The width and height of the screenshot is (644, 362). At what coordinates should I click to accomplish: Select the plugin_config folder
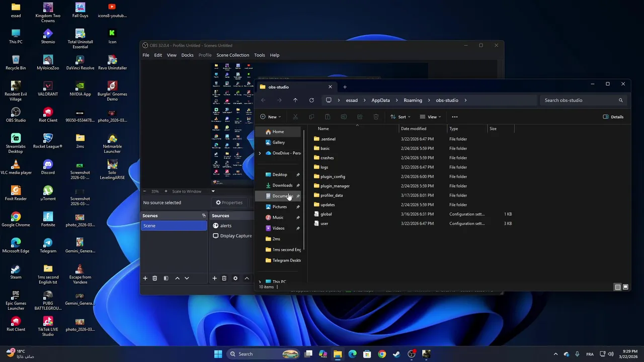point(333,176)
